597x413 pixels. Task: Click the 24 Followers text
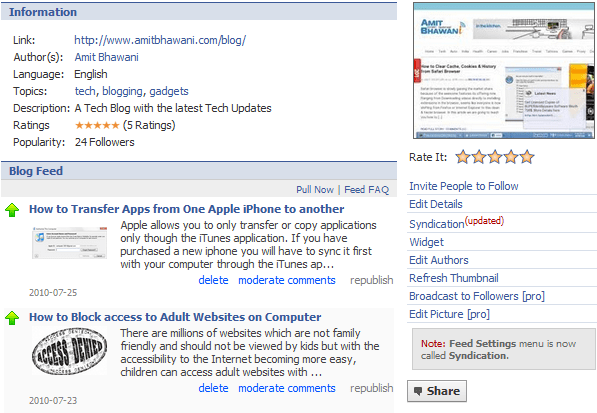coord(105,142)
